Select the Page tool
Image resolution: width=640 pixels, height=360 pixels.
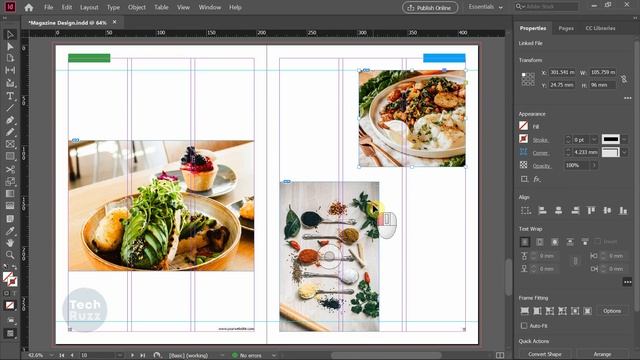pos(10,58)
